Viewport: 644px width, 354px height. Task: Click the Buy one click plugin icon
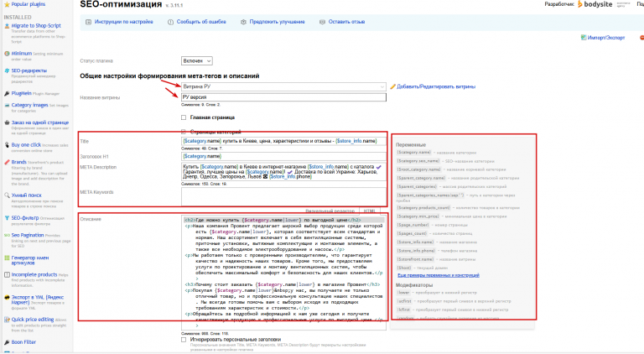point(7,145)
